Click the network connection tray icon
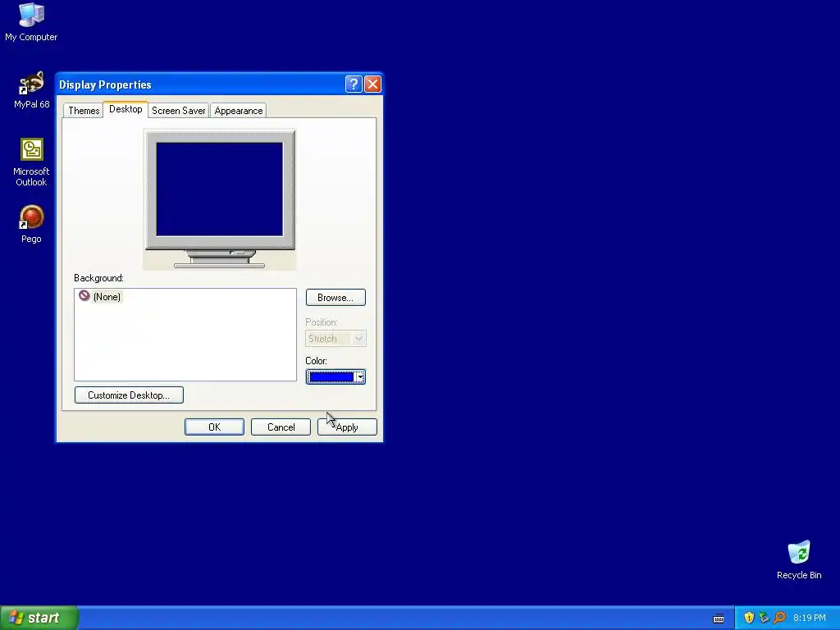 tap(764, 618)
